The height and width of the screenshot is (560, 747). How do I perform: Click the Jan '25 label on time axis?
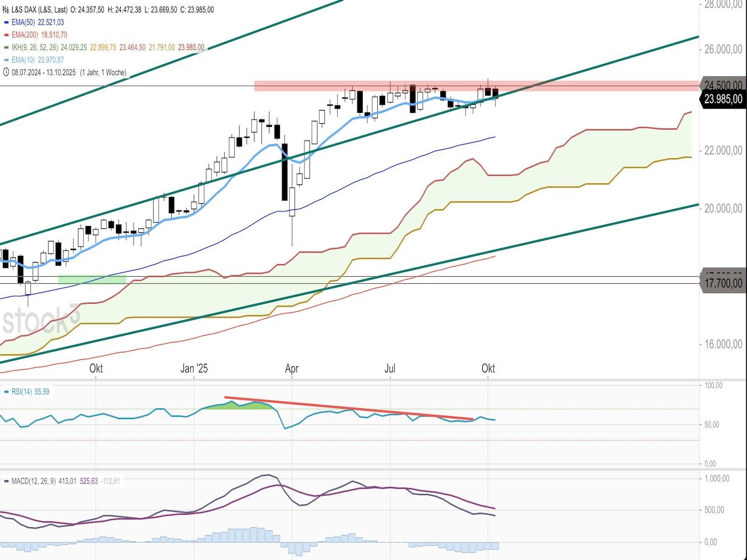pyautogui.click(x=194, y=368)
